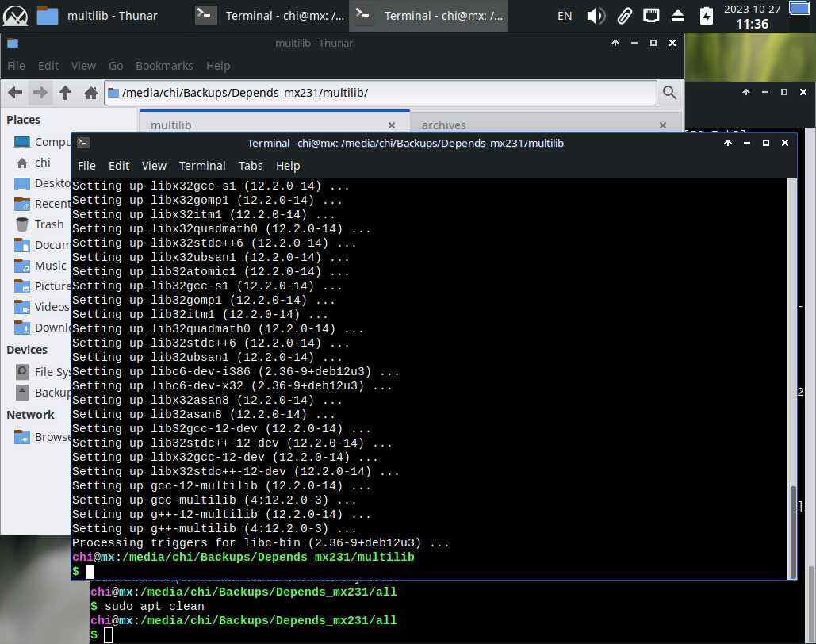Click the home folder toolbar icon
Screen dimensions: 816x644
(91, 93)
